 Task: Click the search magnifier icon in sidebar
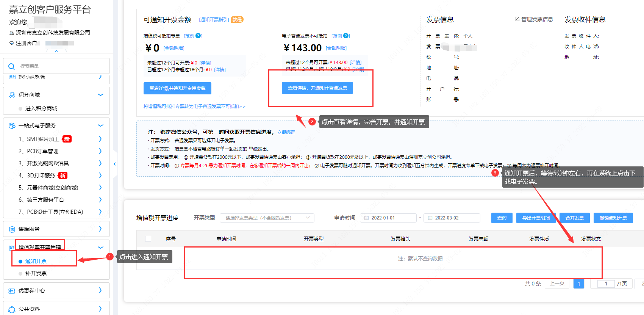point(12,66)
